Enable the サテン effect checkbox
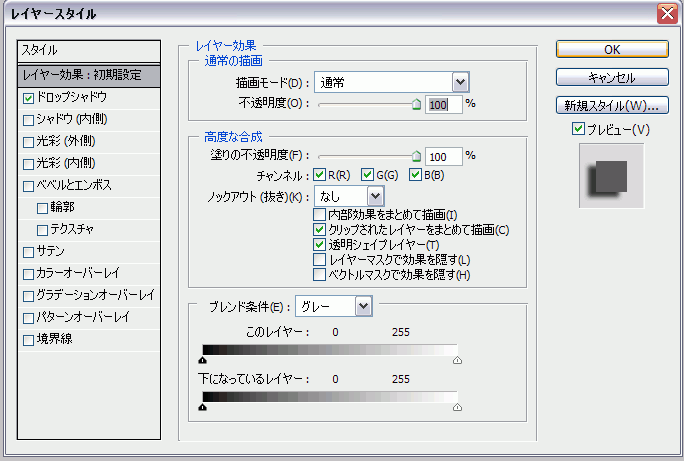This screenshot has height=461, width=684. point(28,252)
